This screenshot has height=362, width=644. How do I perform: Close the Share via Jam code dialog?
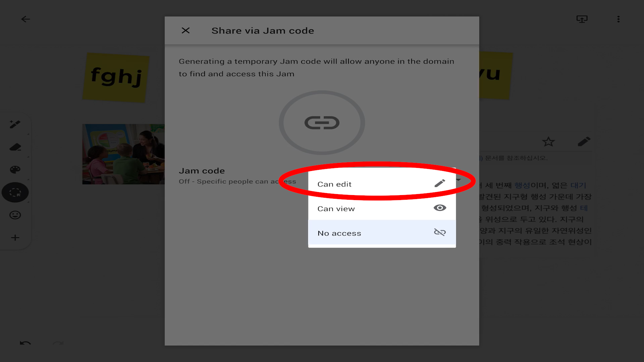[185, 31]
